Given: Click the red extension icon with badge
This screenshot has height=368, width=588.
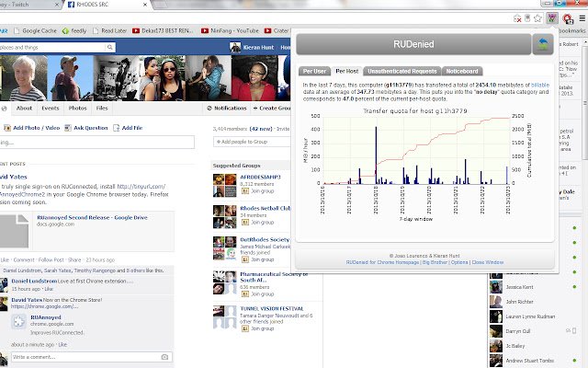Looking at the screenshot, I should coord(568,18).
